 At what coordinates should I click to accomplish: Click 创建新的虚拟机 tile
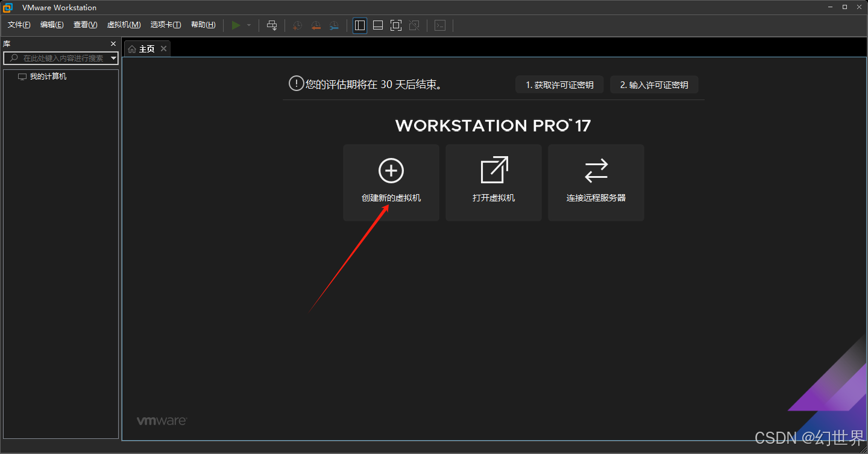click(x=391, y=183)
